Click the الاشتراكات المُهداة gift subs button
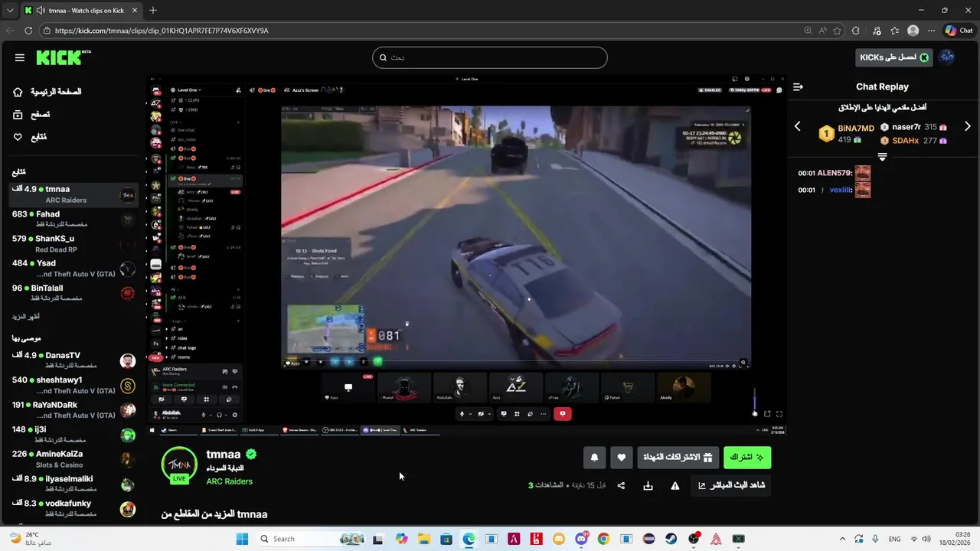 coord(678,458)
